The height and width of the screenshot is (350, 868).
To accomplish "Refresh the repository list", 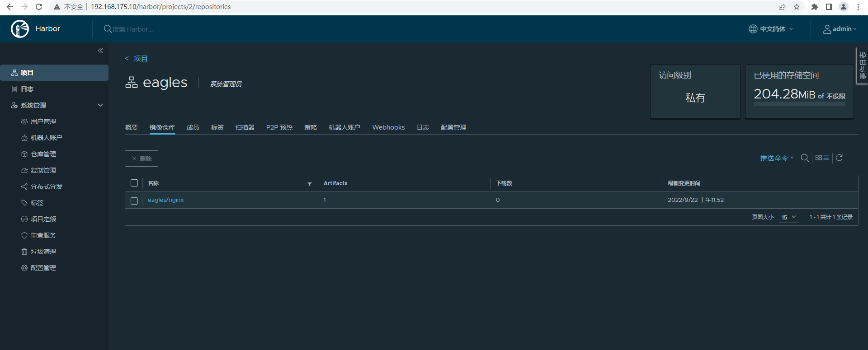I will (x=839, y=158).
